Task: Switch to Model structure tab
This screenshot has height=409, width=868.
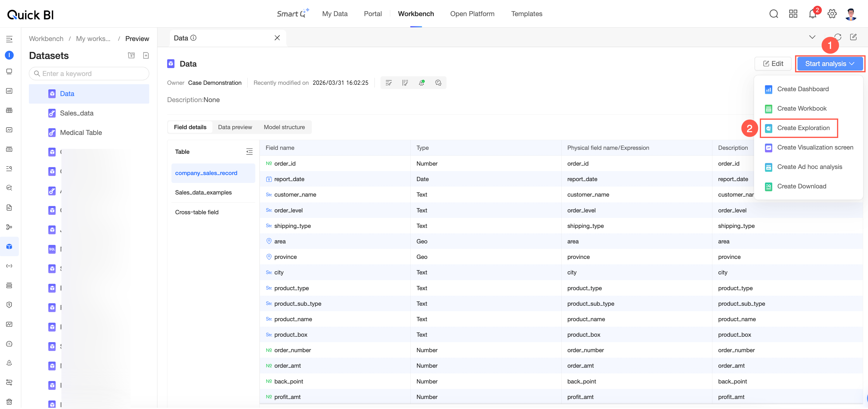Action: [284, 127]
